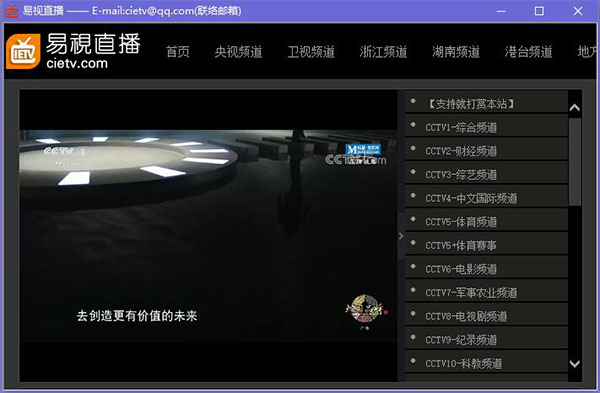Image resolution: width=600 pixels, height=393 pixels.
Task: Open CCTV10-科教频道
Action: click(x=486, y=363)
